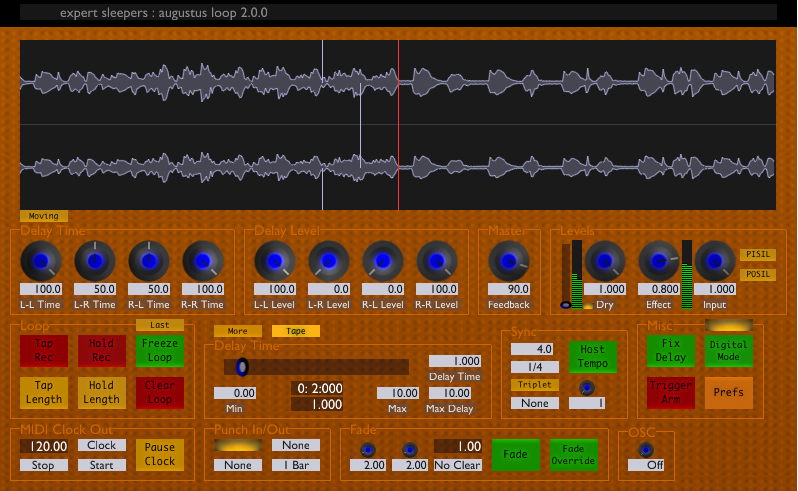Click the L-R Time knob

95,261
